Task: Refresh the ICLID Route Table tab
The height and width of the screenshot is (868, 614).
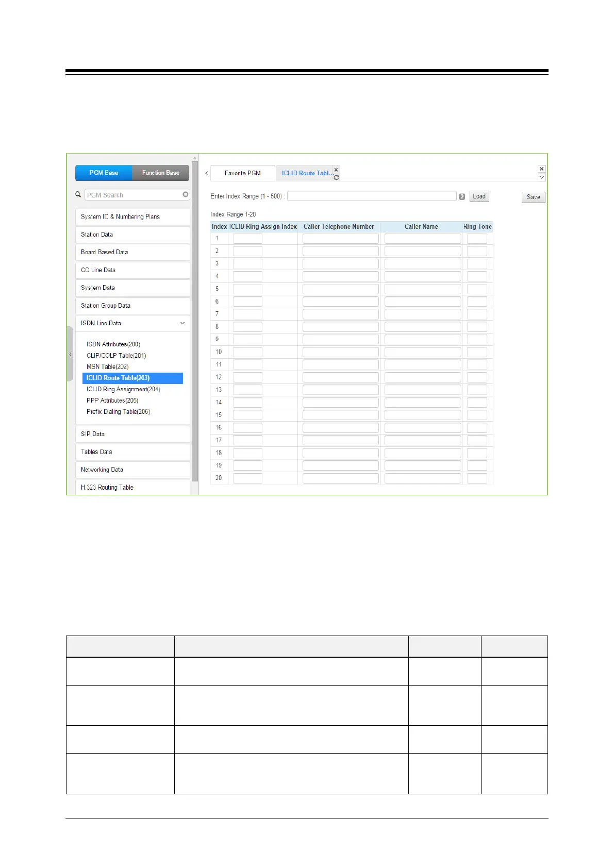Action: pos(336,177)
